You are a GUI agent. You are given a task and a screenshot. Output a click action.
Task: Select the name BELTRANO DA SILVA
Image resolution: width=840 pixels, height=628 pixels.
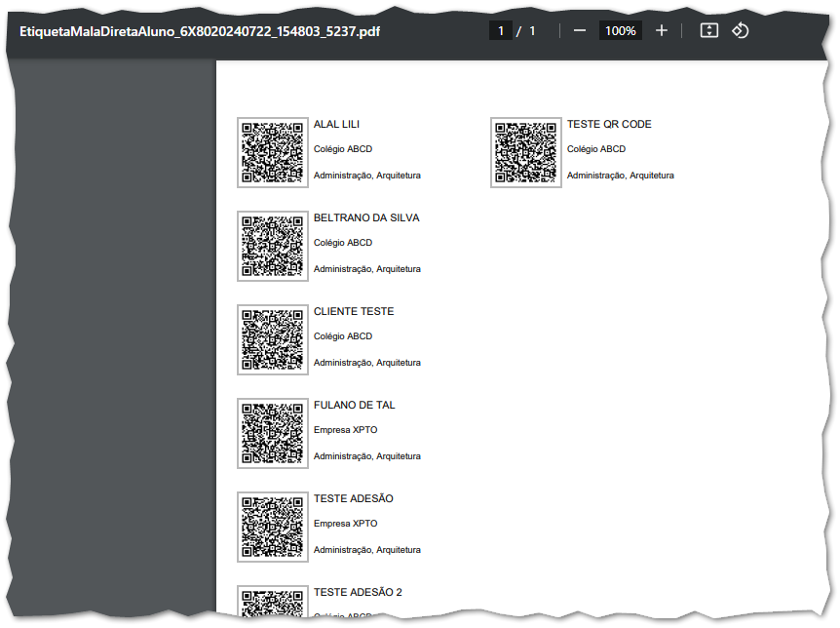[366, 218]
